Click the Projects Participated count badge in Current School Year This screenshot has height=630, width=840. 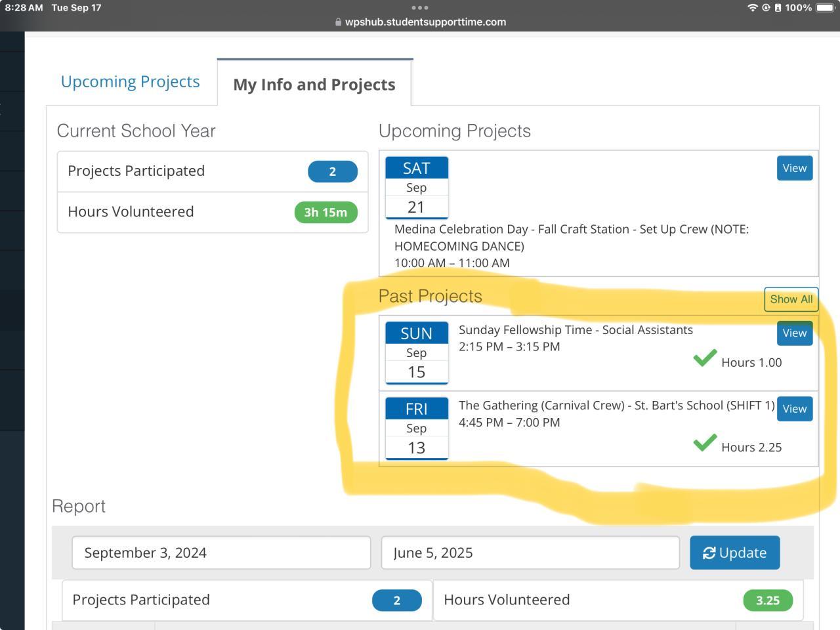coord(332,171)
